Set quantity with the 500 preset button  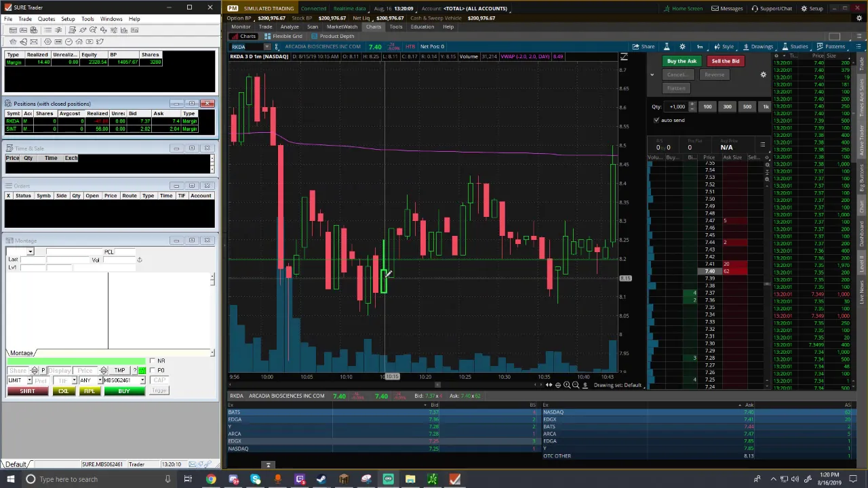[x=747, y=106]
